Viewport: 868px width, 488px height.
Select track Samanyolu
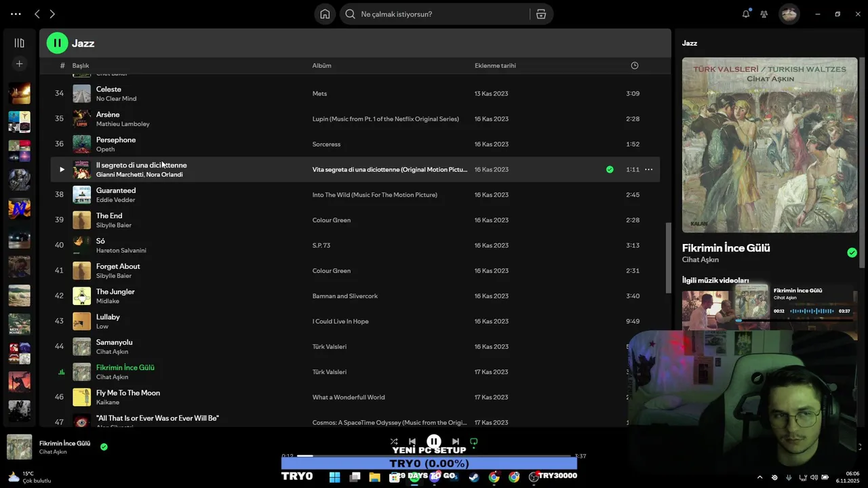(x=355, y=346)
